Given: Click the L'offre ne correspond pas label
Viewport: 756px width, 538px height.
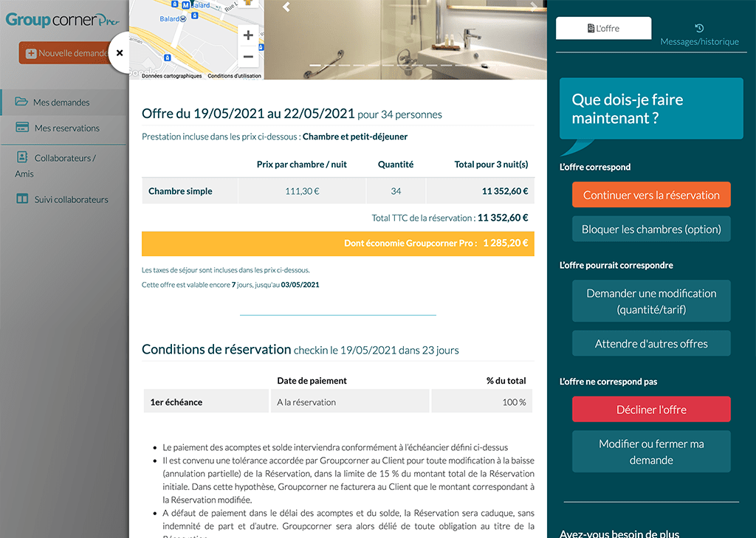Looking at the screenshot, I should click(x=608, y=382).
